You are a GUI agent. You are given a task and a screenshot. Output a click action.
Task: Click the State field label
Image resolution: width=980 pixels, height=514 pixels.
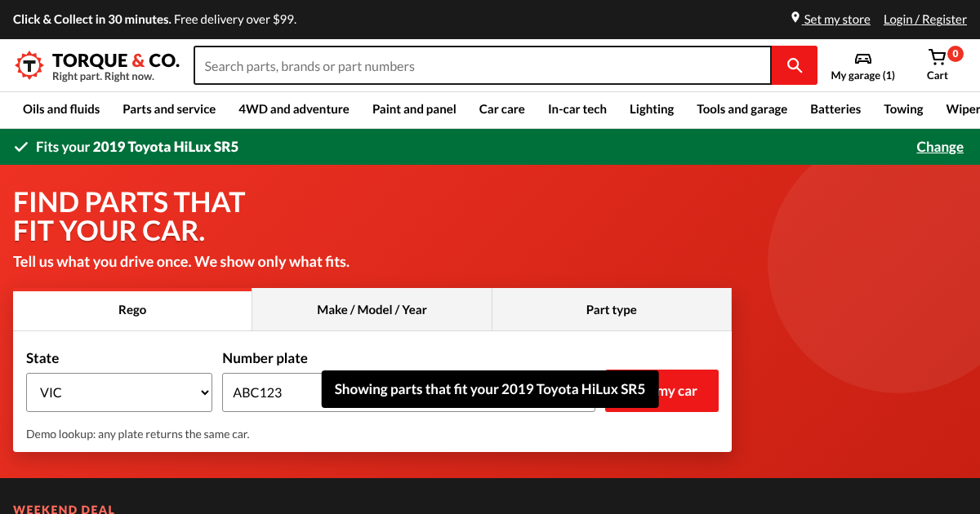tap(42, 358)
